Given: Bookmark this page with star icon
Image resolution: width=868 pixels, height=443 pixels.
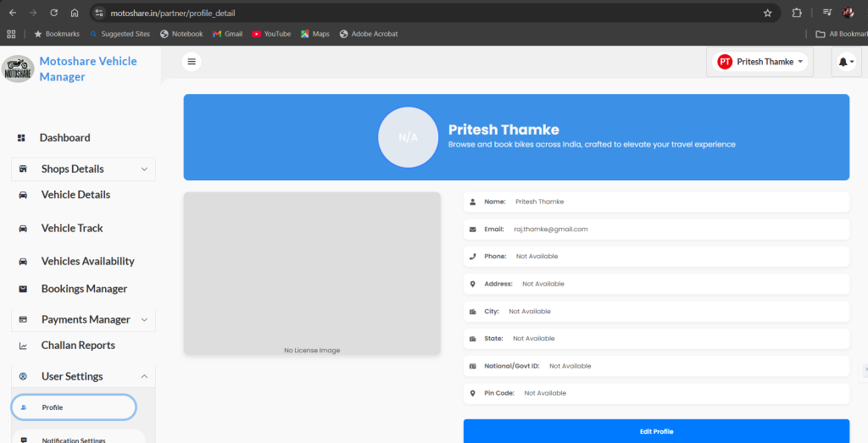Looking at the screenshot, I should click(767, 13).
